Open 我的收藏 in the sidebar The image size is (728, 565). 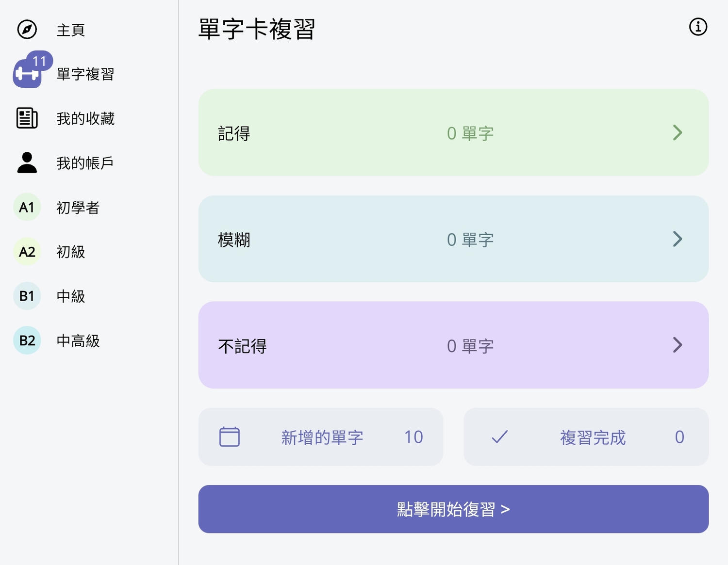(x=85, y=119)
